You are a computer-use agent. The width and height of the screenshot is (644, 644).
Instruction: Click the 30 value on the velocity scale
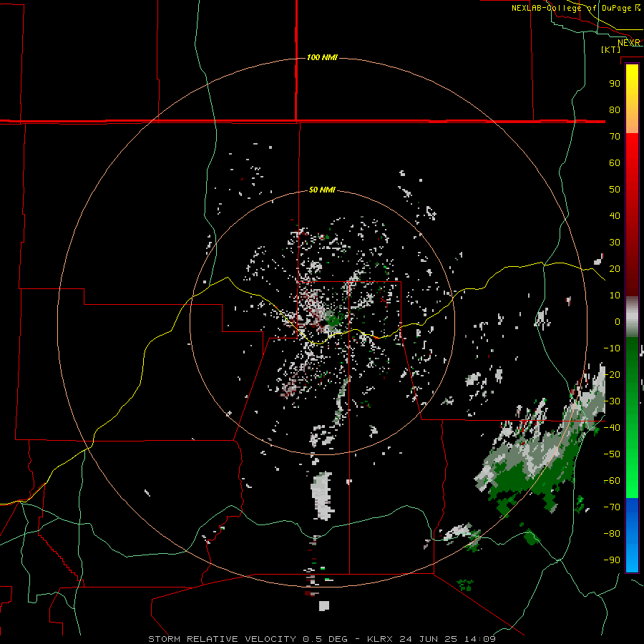coord(615,243)
